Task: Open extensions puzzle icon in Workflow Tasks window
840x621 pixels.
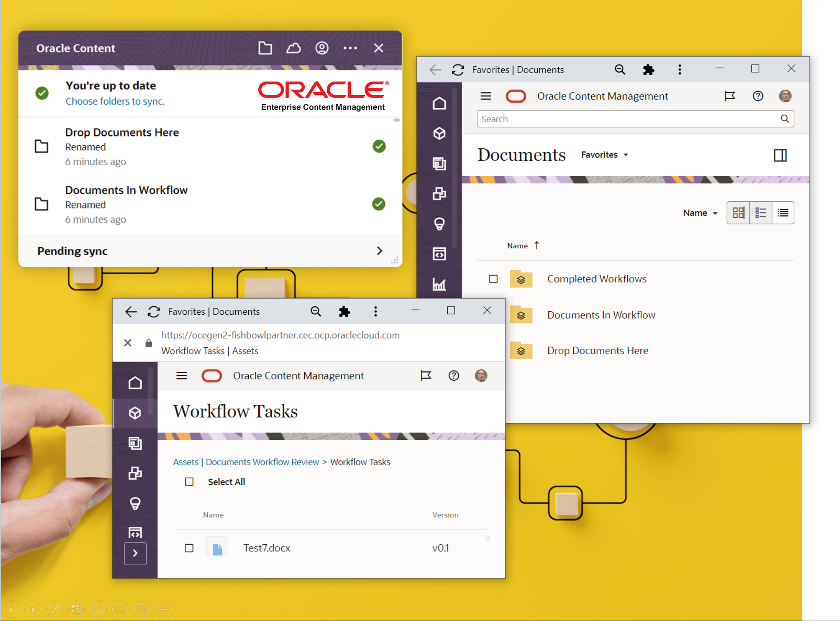Action: [344, 312]
